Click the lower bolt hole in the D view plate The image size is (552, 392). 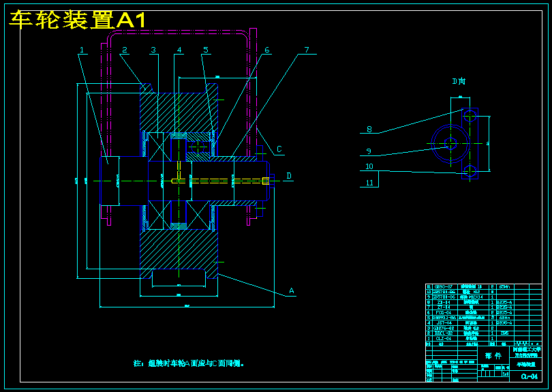(470, 171)
